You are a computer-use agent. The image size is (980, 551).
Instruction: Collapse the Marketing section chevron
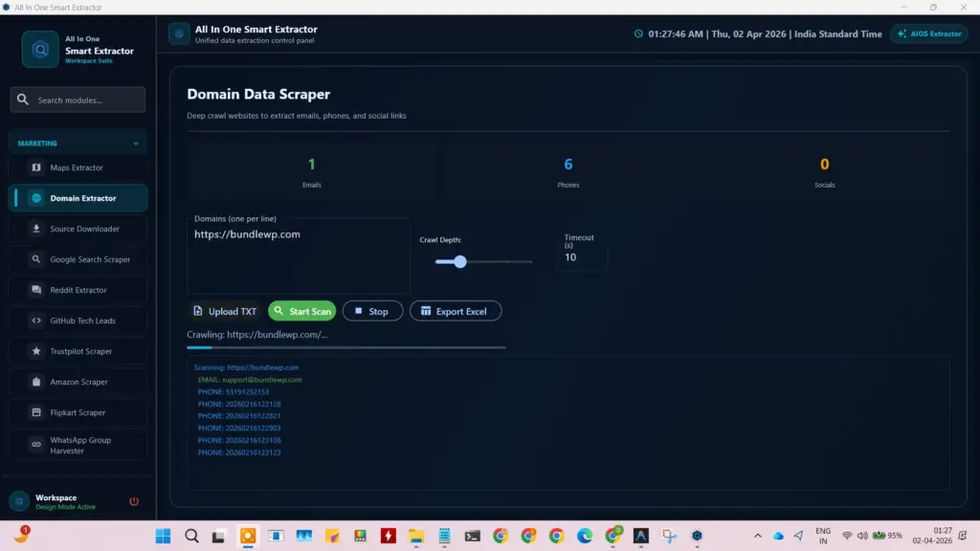(x=136, y=143)
